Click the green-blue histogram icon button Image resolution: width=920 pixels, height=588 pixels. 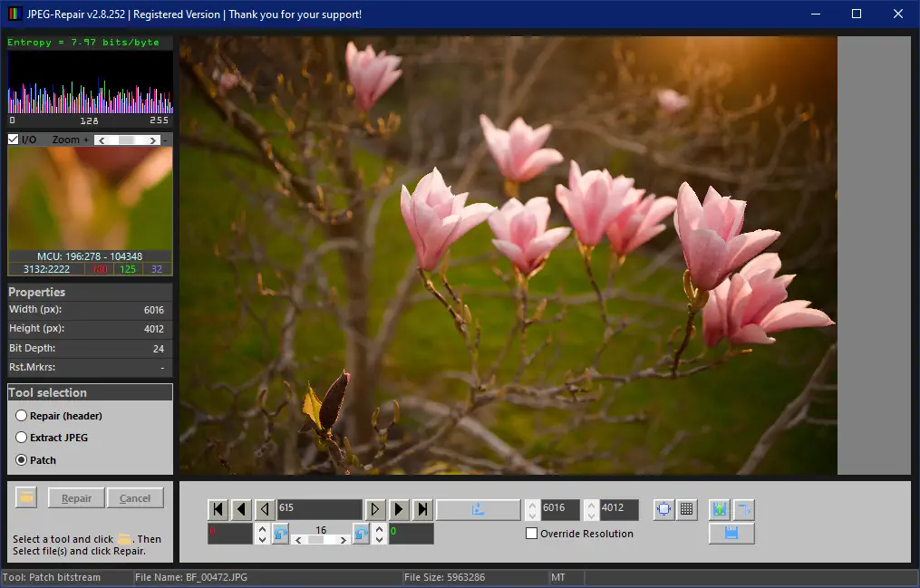[x=720, y=509]
